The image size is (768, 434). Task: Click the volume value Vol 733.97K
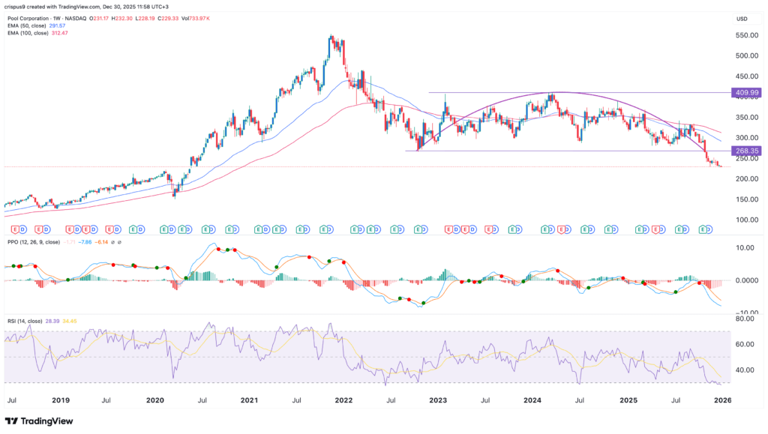tap(194, 18)
